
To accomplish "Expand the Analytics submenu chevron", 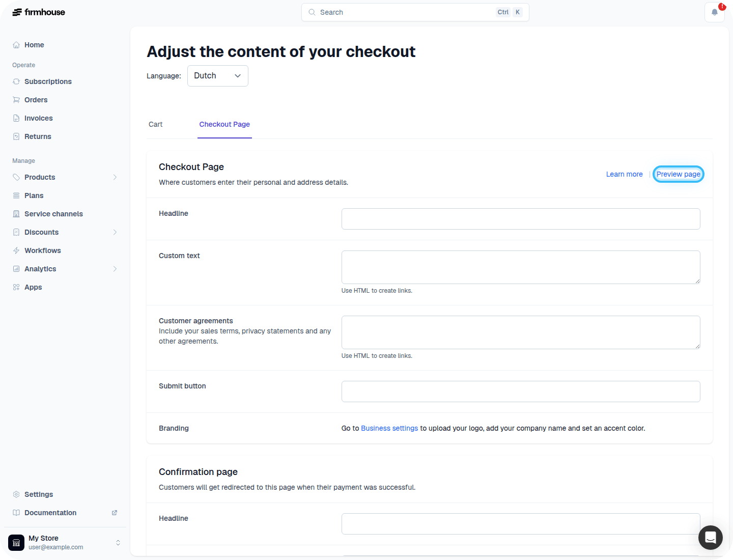I will coord(115,269).
